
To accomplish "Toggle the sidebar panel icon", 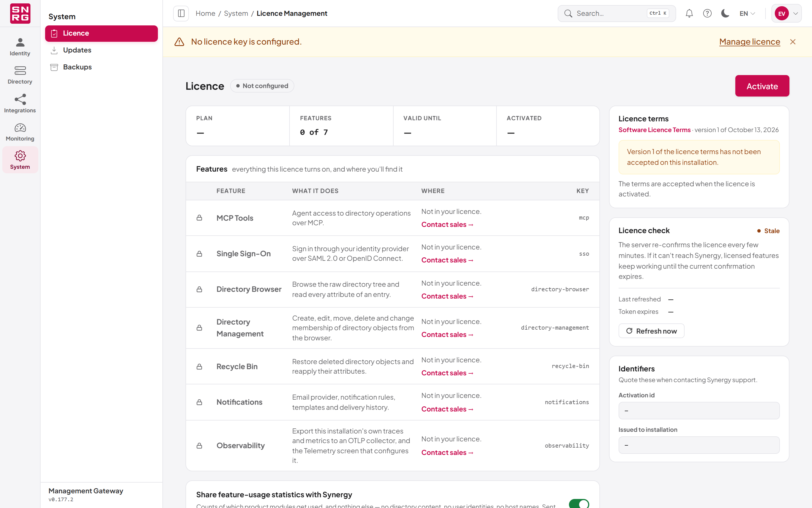I will click(181, 14).
